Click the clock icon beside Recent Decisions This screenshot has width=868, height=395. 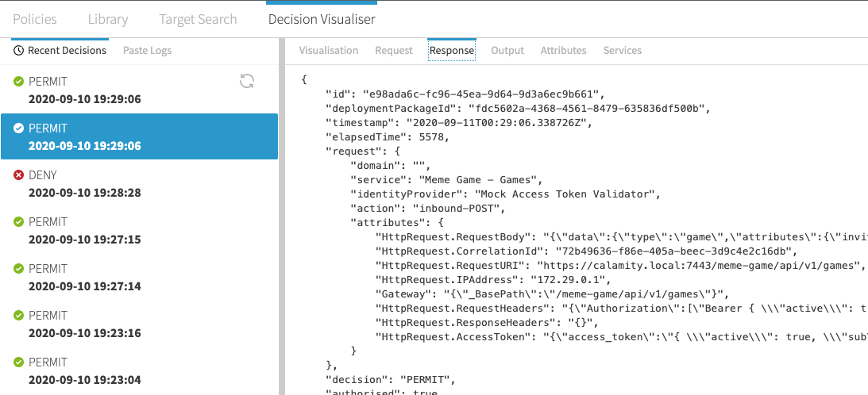pyautogui.click(x=18, y=51)
